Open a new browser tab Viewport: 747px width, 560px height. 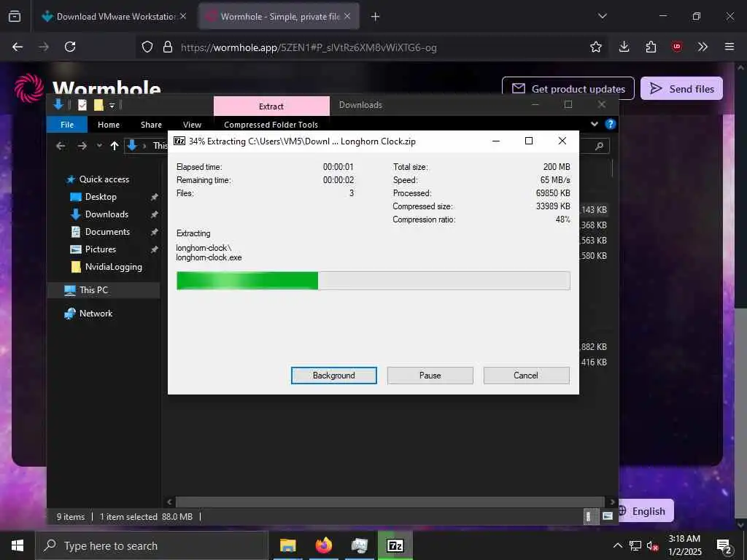pos(376,17)
